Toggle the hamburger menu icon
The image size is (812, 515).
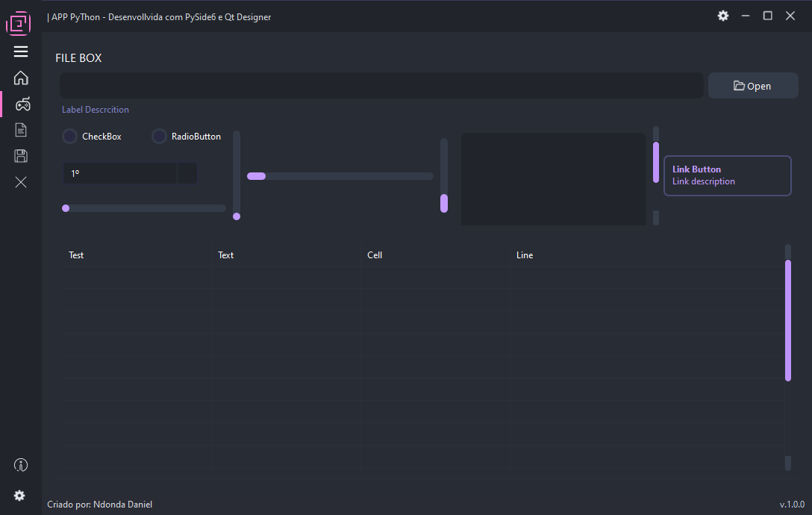pyautogui.click(x=21, y=51)
